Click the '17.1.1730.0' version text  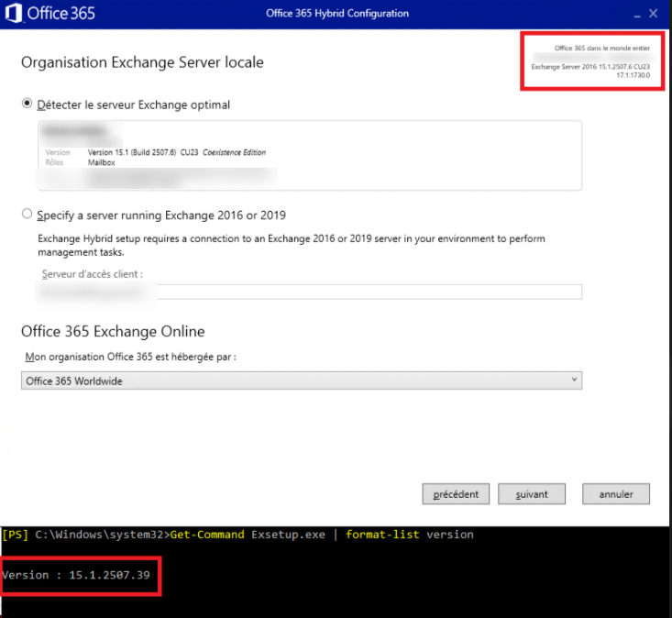click(633, 75)
